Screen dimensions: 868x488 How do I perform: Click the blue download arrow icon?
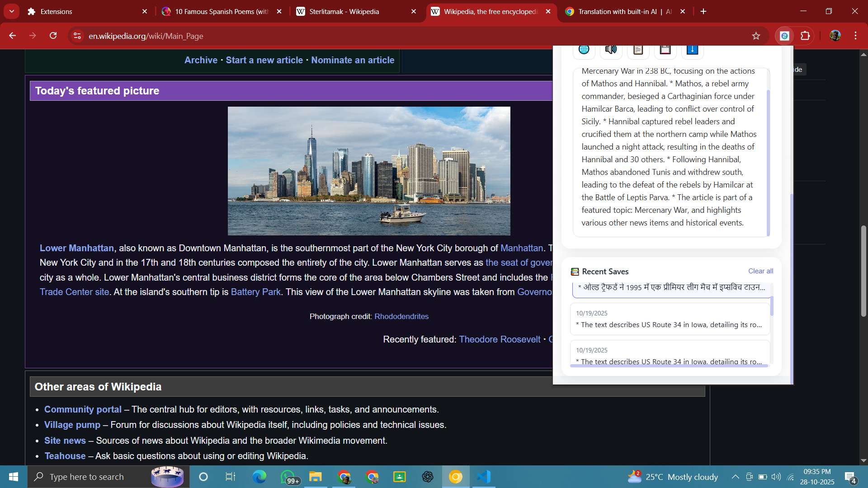click(x=692, y=50)
